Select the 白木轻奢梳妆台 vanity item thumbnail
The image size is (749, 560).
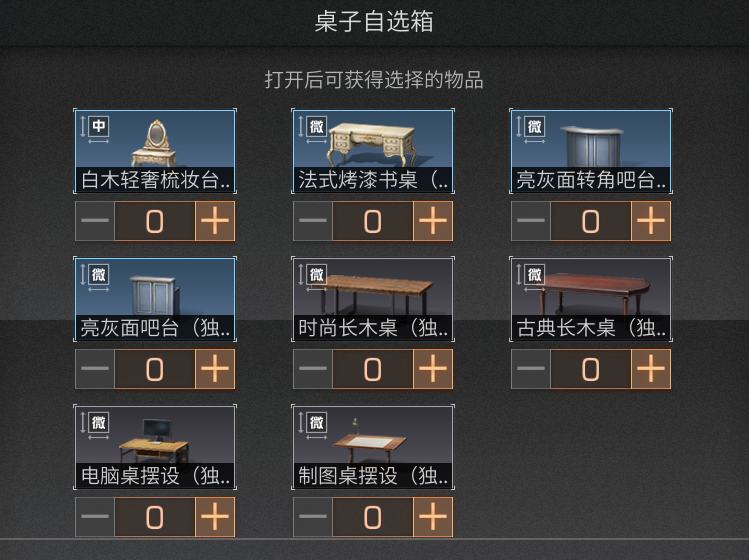pos(155,151)
